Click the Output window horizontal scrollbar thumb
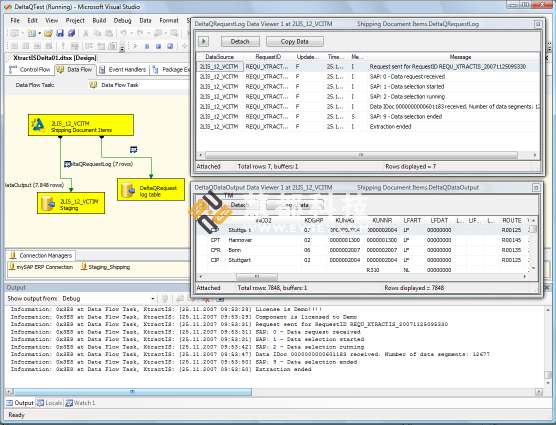 (x=132, y=392)
